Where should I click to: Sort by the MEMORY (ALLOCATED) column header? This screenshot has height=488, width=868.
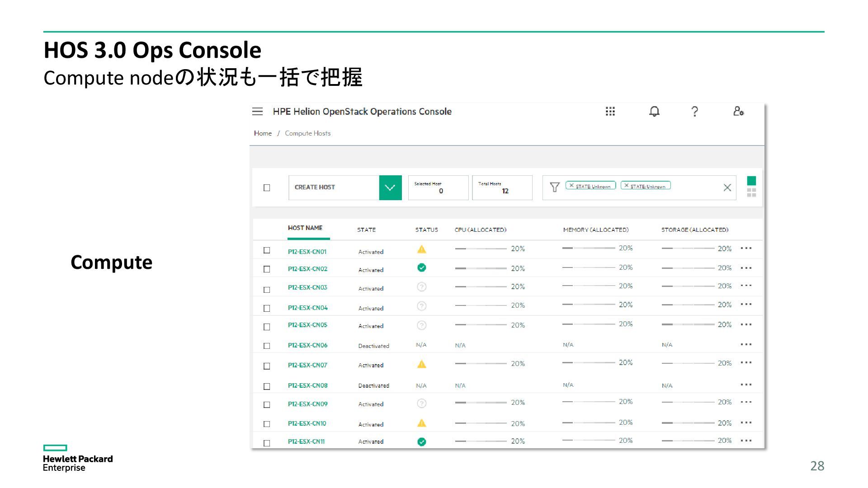pyautogui.click(x=596, y=230)
